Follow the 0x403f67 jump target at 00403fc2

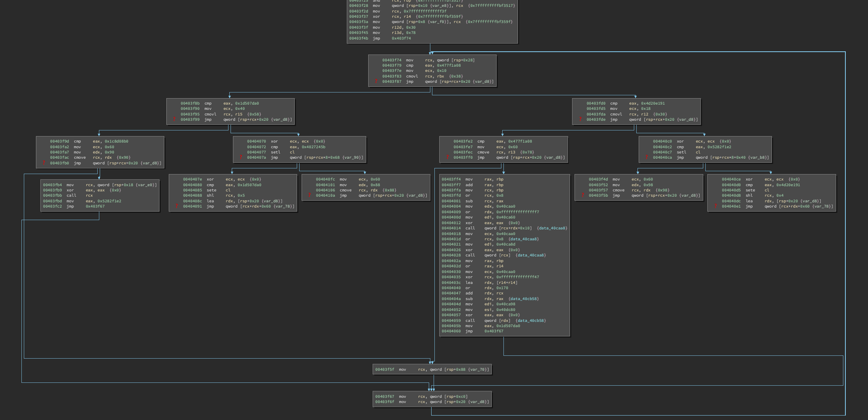pos(95,206)
